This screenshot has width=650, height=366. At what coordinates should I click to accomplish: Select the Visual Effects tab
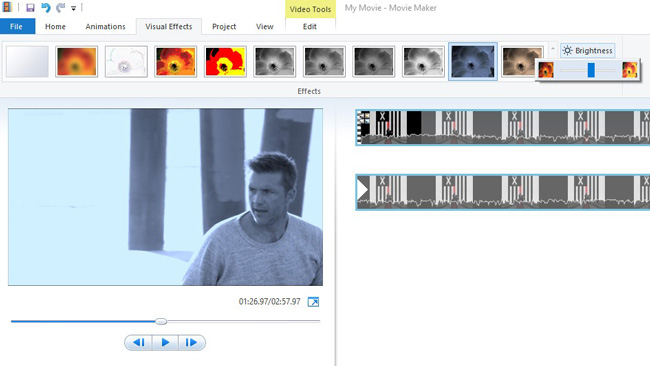(169, 26)
